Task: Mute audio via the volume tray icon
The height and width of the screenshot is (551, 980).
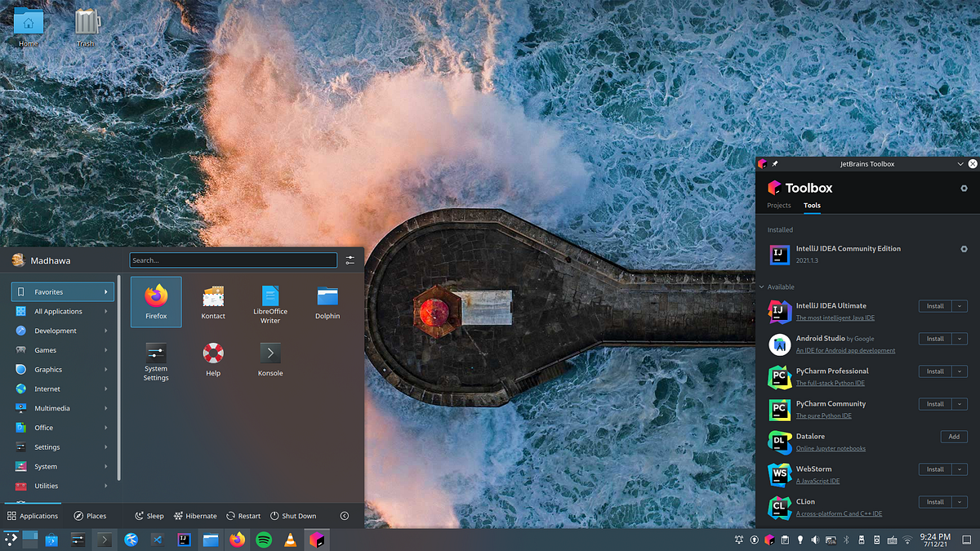Action: click(815, 540)
